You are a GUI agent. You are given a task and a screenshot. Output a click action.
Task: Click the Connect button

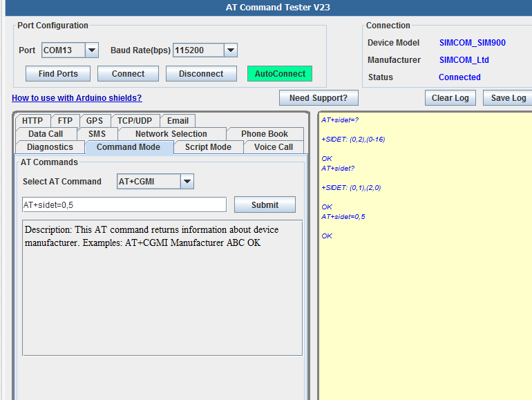click(x=128, y=74)
